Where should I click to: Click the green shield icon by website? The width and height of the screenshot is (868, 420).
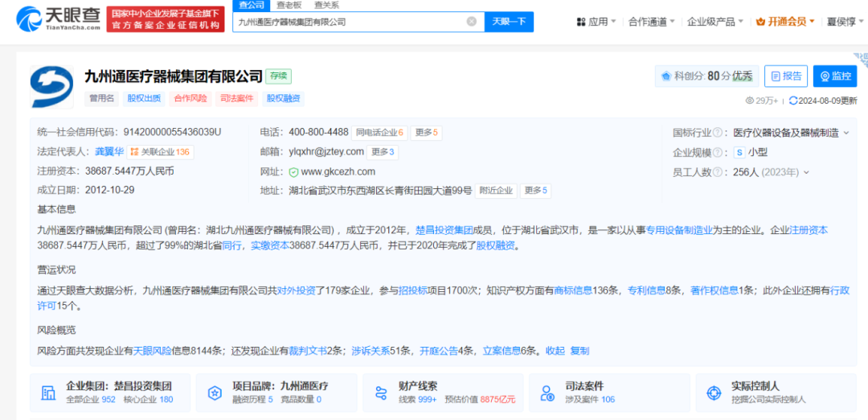pos(294,171)
